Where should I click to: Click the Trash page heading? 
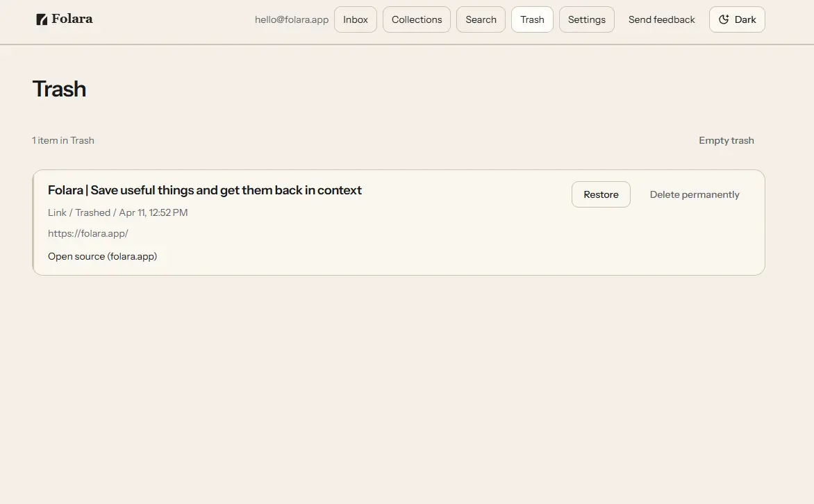(59, 89)
